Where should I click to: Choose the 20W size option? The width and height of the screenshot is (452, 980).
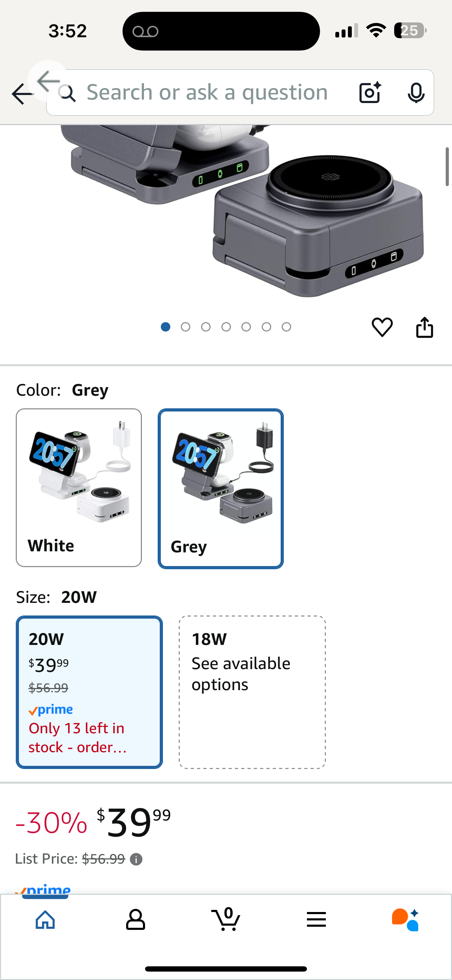point(89,692)
